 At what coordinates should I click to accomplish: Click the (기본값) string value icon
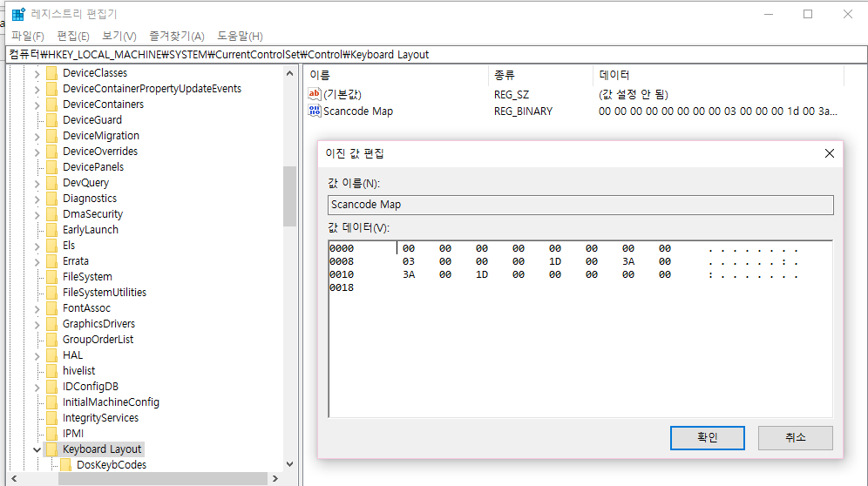click(x=315, y=94)
